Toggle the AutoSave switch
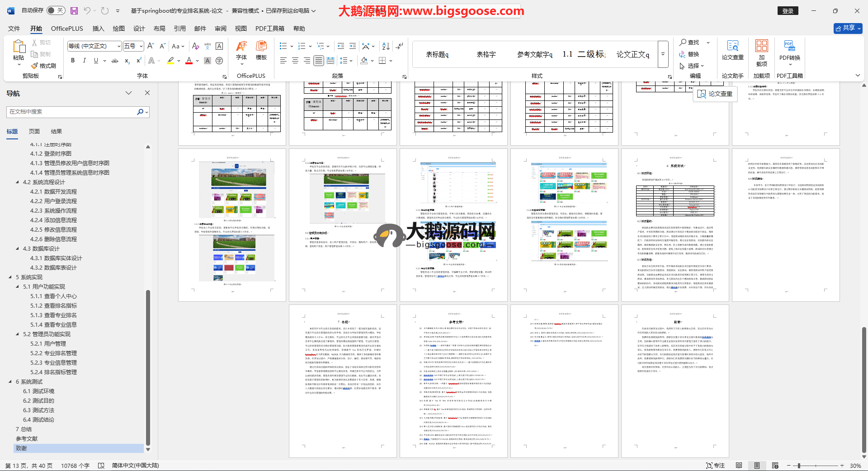 (56, 10)
